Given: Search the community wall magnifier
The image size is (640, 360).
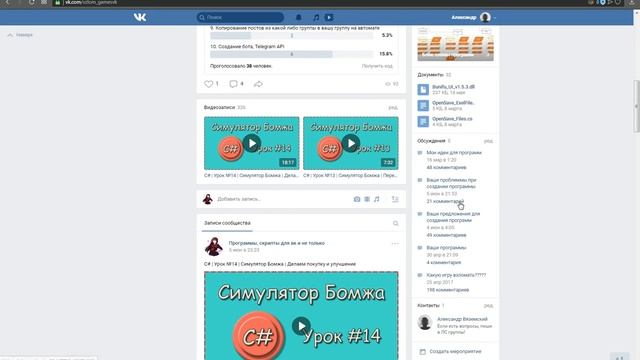Looking at the screenshot, I should click(x=396, y=223).
